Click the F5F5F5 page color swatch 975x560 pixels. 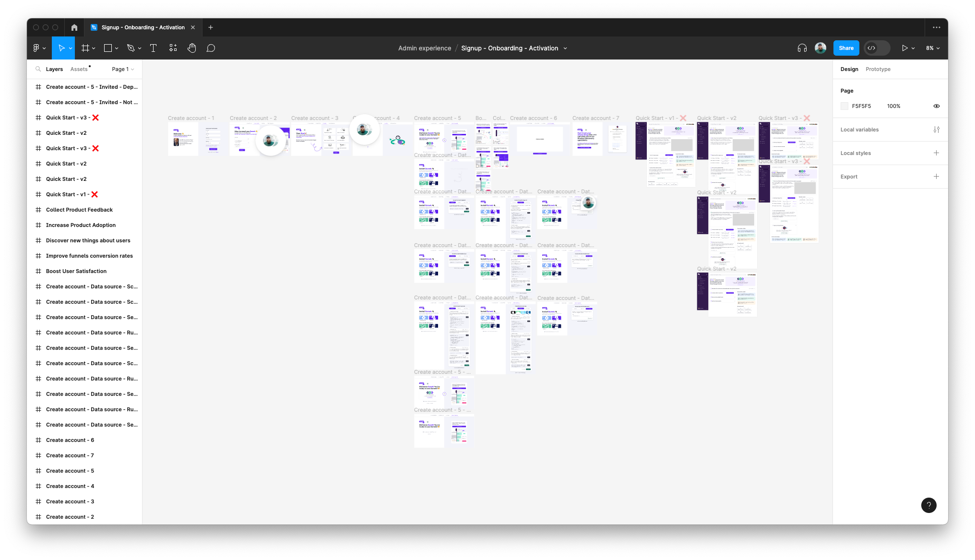coord(844,106)
